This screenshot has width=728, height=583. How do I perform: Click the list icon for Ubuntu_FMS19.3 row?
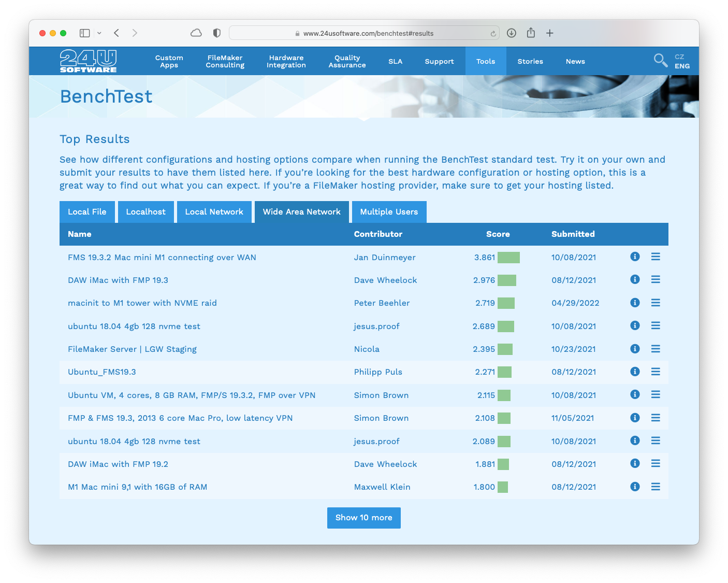(x=656, y=372)
